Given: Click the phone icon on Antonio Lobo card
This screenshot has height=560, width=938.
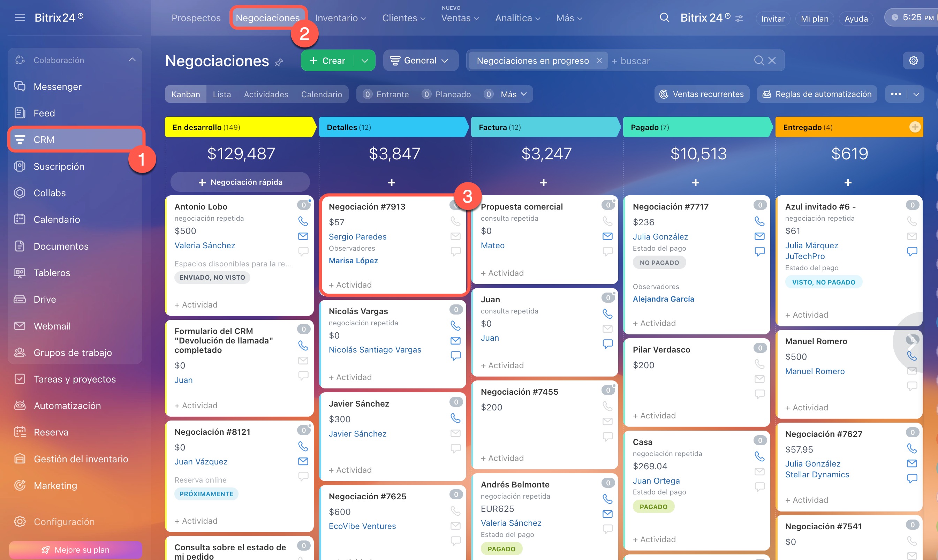Looking at the screenshot, I should pos(303,221).
